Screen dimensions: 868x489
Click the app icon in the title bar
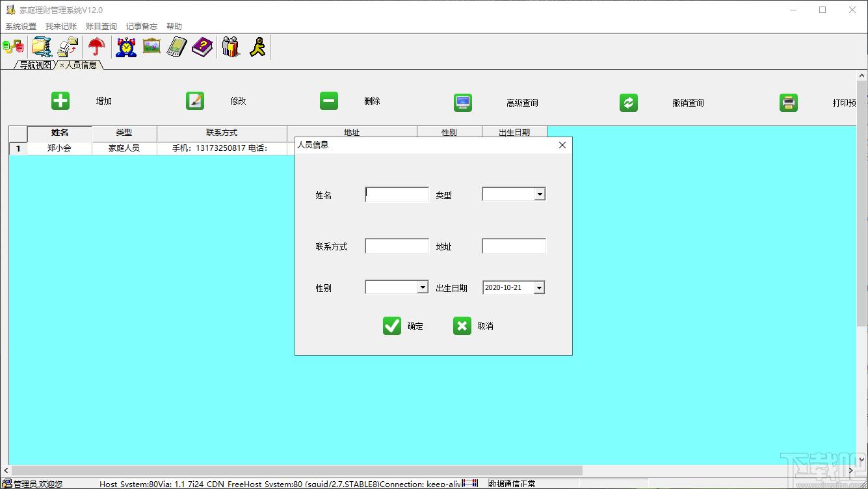pos(10,10)
